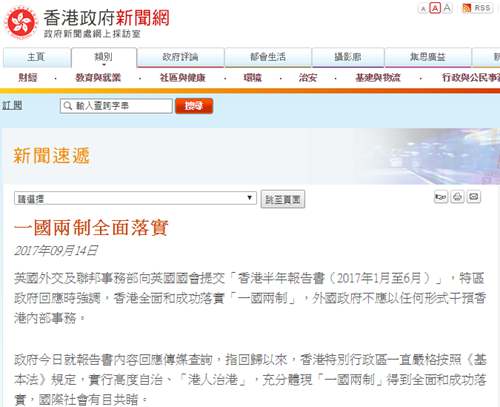
Task: Select the 集思廣益 tab
Action: click(428, 57)
